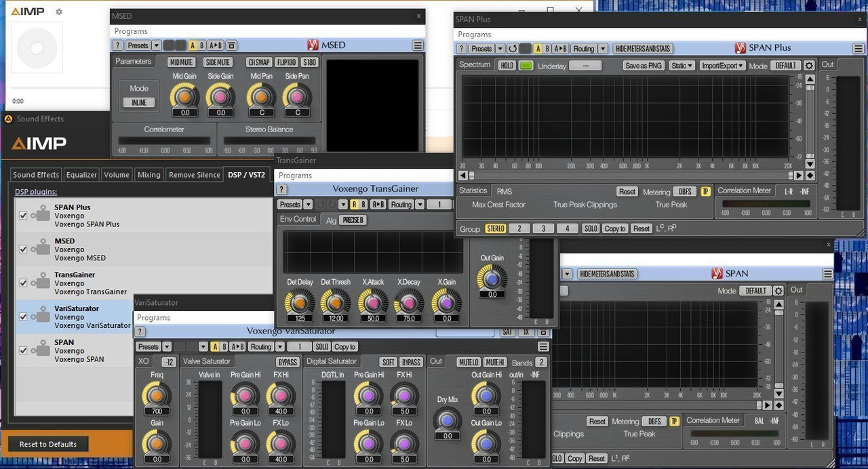Select state B in SPAN Plus toolbar
The width and height of the screenshot is (868, 469).
click(x=548, y=49)
